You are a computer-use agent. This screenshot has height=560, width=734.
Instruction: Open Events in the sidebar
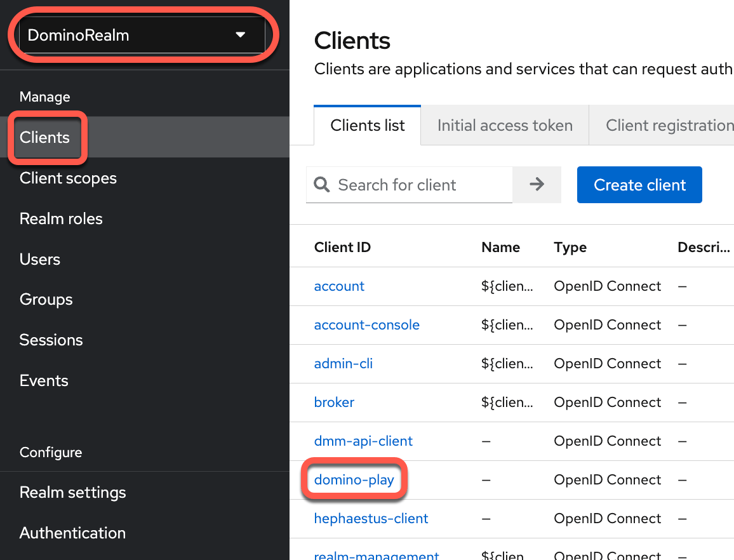[44, 381]
